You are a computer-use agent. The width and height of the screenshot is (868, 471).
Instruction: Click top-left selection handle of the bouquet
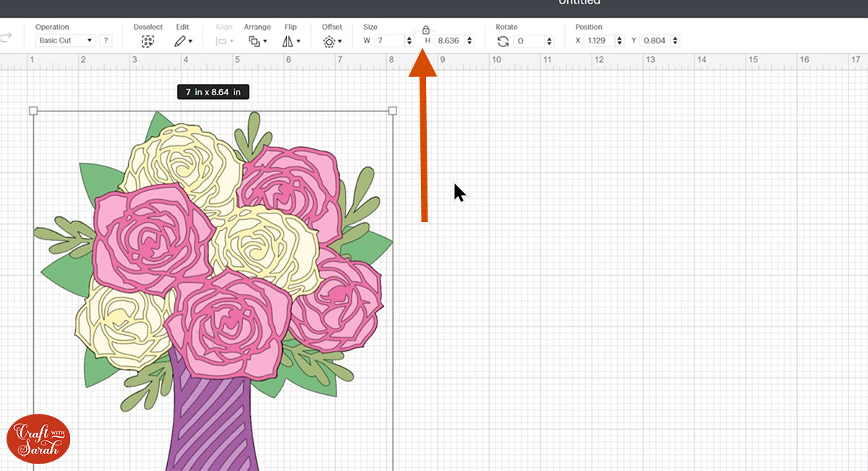click(33, 111)
